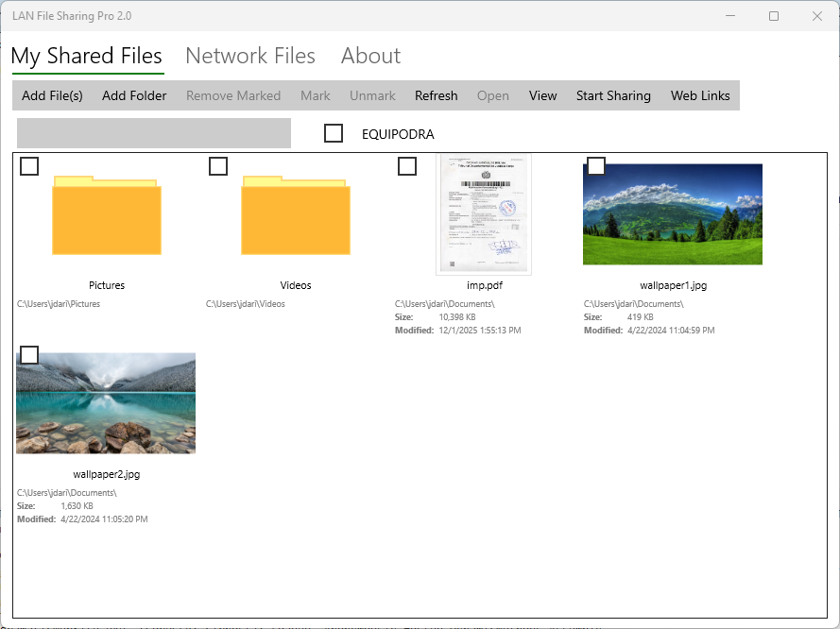Open Web Links from the toolbar

point(700,95)
